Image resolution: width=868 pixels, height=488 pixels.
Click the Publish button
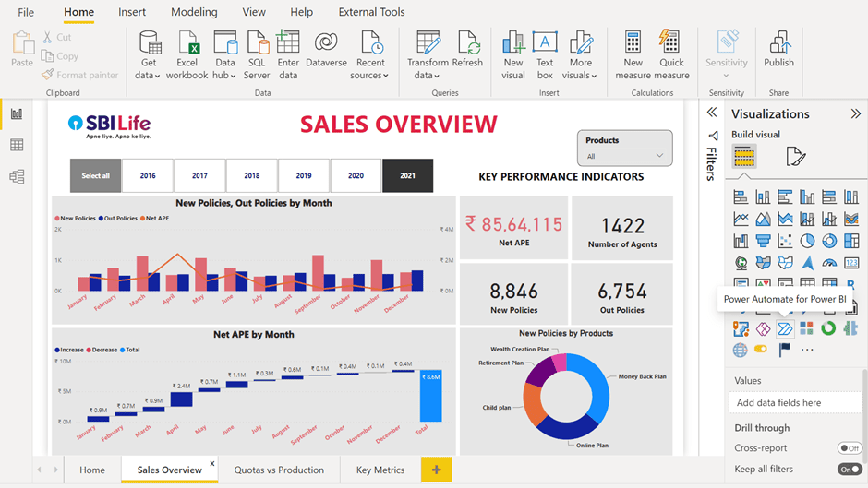[x=778, y=51]
